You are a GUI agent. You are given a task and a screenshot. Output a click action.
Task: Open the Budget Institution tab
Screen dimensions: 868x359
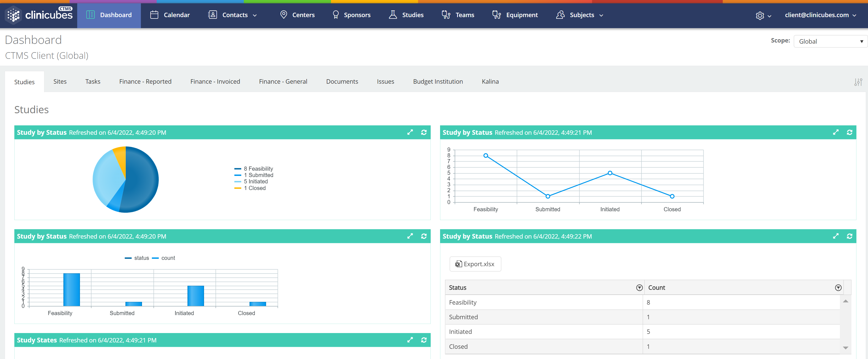pyautogui.click(x=438, y=81)
